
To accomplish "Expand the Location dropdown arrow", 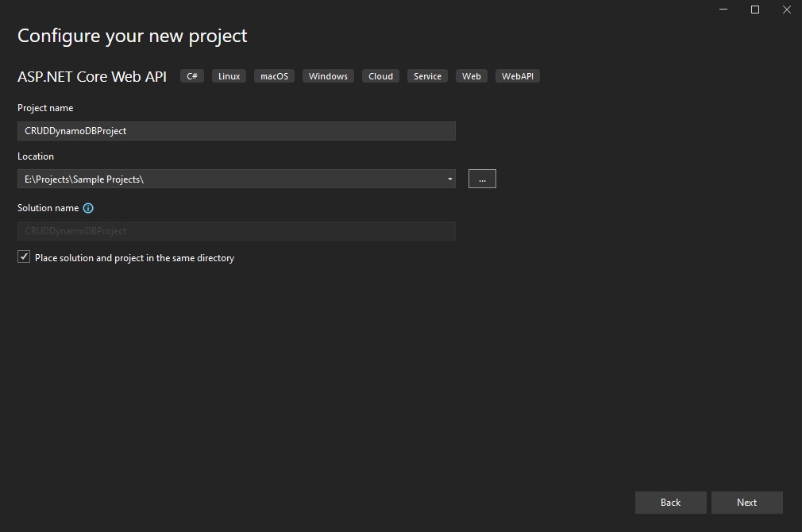I will [x=450, y=179].
